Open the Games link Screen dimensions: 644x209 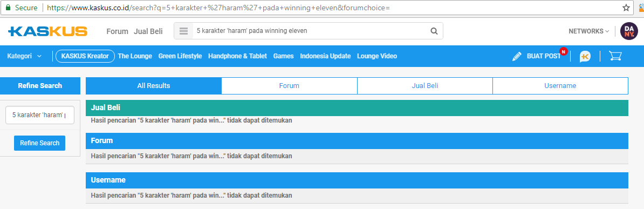pyautogui.click(x=283, y=56)
